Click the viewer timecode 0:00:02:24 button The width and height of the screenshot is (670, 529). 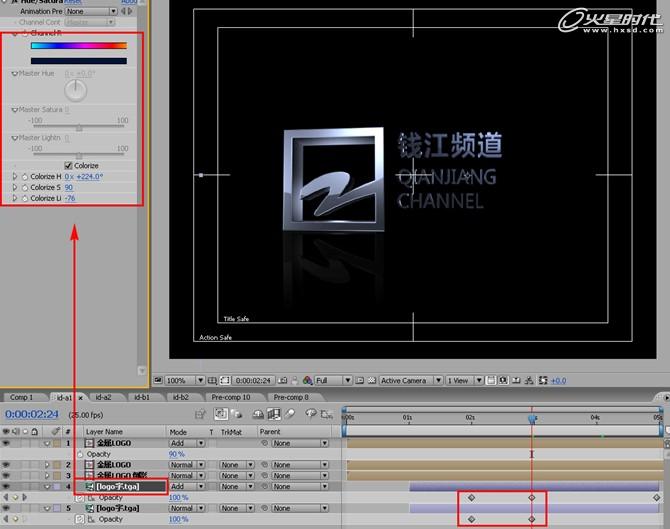[x=253, y=380]
